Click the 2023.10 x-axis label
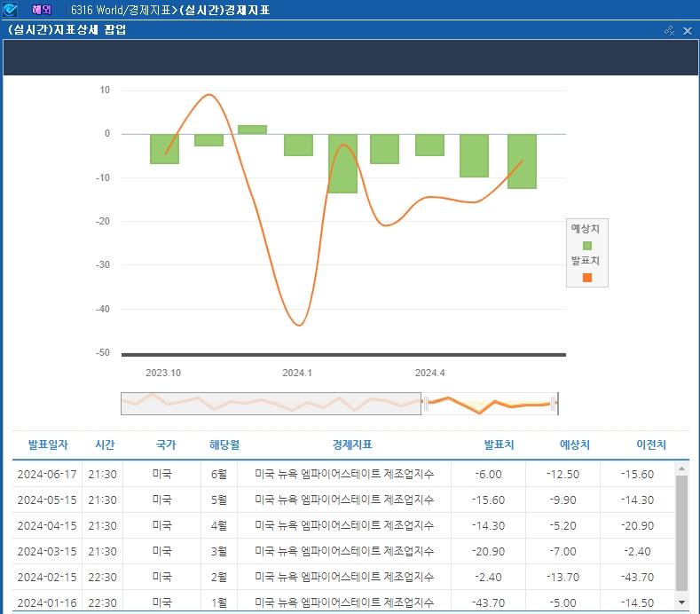 163,373
